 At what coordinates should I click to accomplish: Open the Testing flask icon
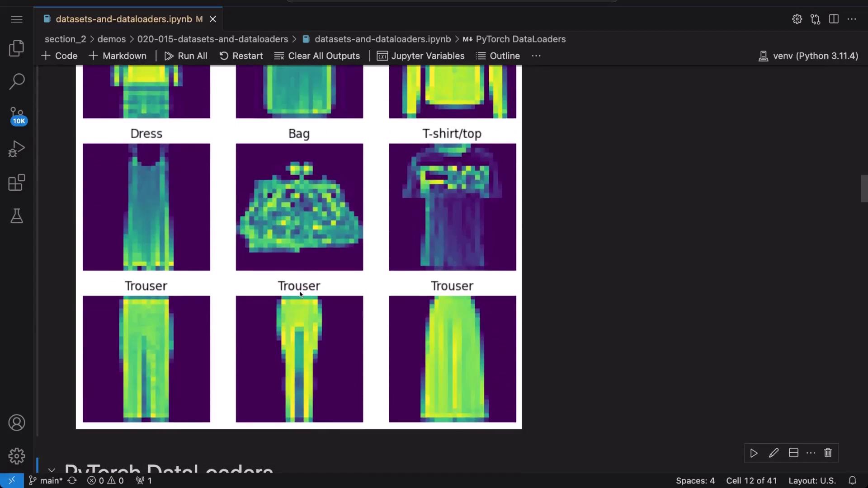point(17,216)
